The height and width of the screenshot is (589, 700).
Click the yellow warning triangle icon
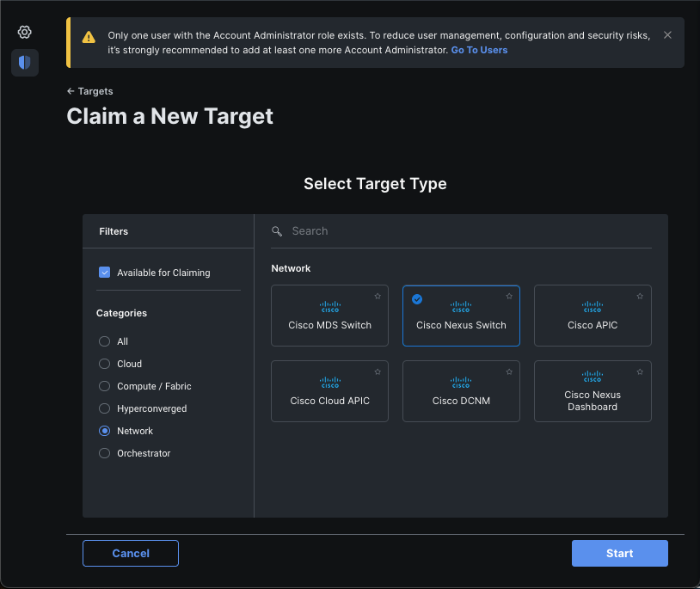89,38
